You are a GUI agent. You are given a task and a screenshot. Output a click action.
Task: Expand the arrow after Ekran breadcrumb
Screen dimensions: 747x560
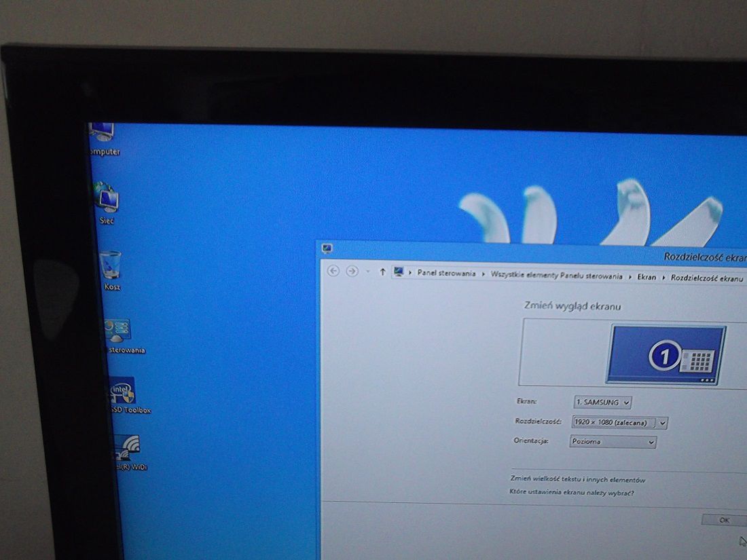[x=663, y=278]
